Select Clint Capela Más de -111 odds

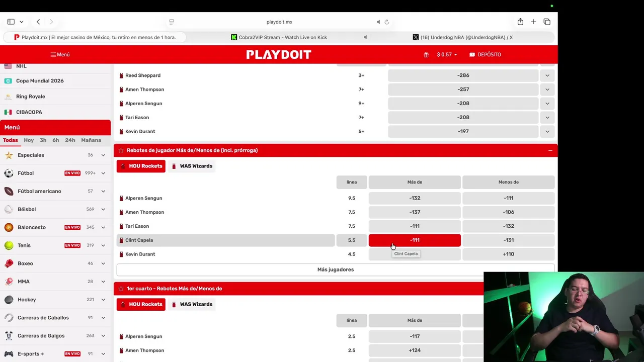point(415,240)
